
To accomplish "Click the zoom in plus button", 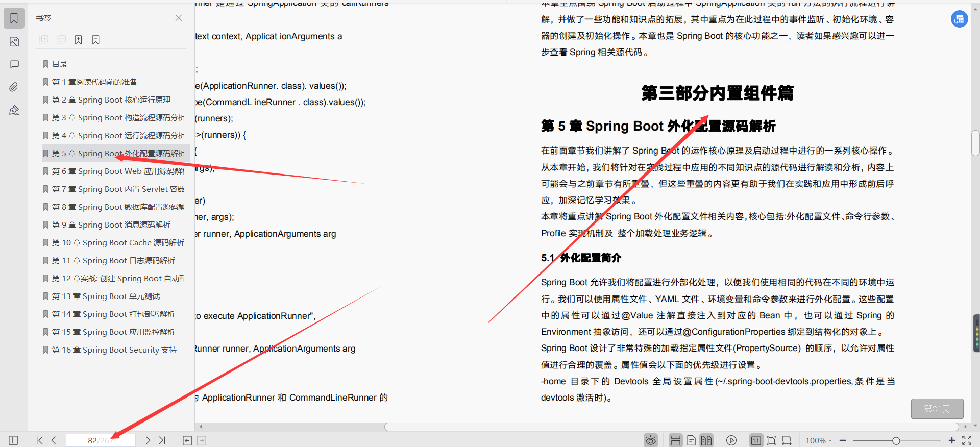I will coord(952,440).
